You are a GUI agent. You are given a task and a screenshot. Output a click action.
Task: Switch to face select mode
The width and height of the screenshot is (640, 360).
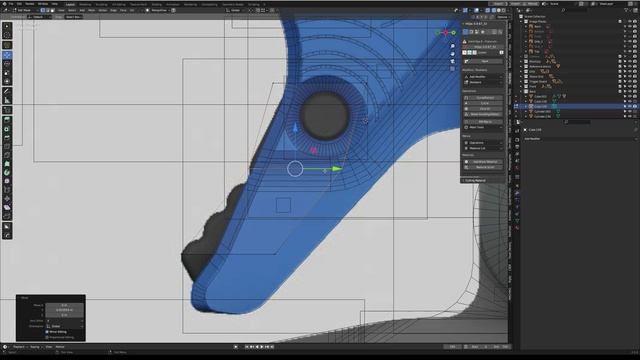[x=52, y=10]
